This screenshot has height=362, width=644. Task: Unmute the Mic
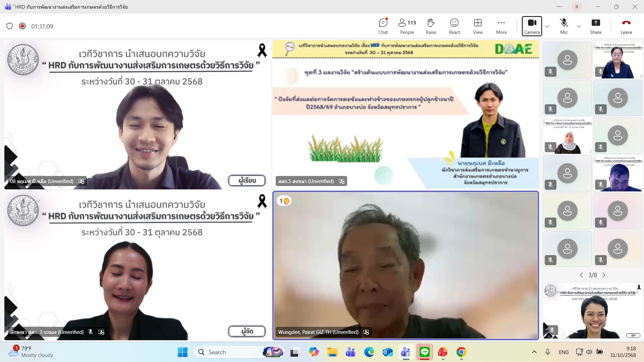coord(564,26)
